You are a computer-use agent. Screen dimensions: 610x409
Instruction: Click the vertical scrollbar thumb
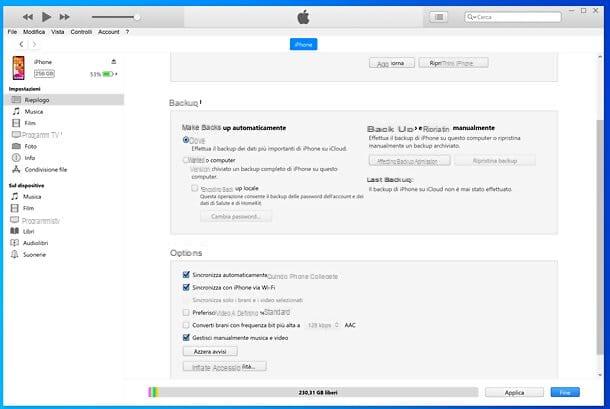pyautogui.click(x=599, y=237)
